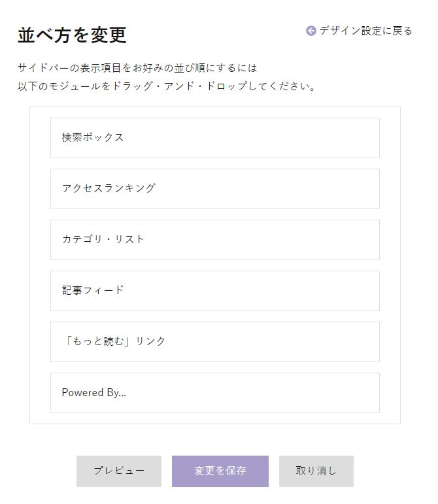This screenshot has height=504, width=438.
Task: Select the 検索ボックス module
Action: pos(214,138)
